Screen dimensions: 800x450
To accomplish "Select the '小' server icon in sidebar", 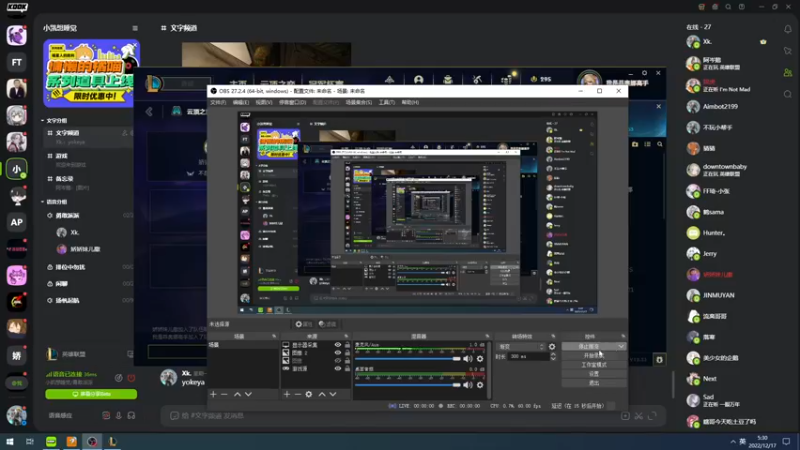I will click(16, 169).
